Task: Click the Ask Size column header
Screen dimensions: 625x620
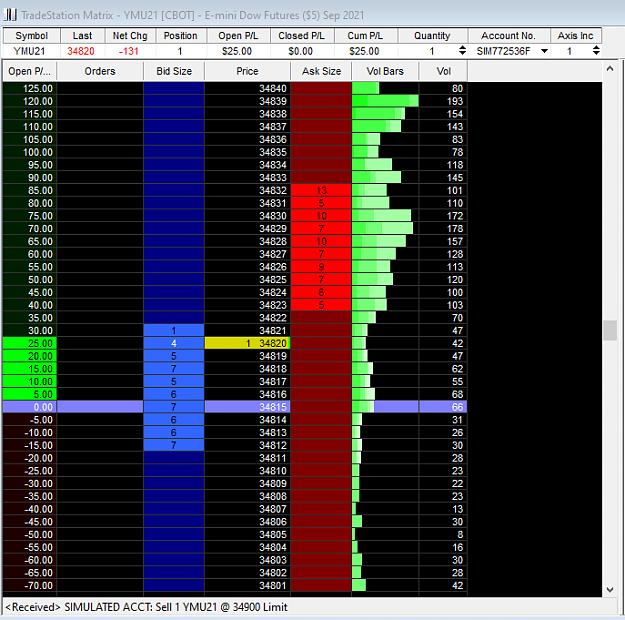Action: [321, 71]
